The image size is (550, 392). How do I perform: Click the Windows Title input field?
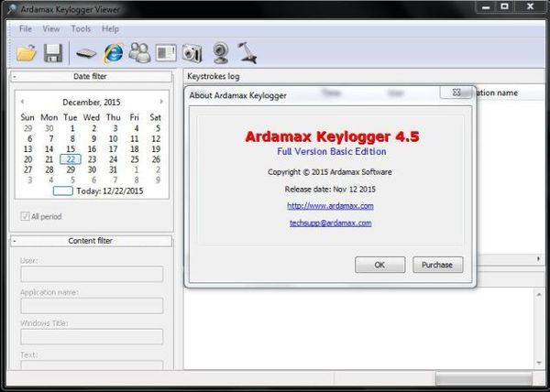92,337
